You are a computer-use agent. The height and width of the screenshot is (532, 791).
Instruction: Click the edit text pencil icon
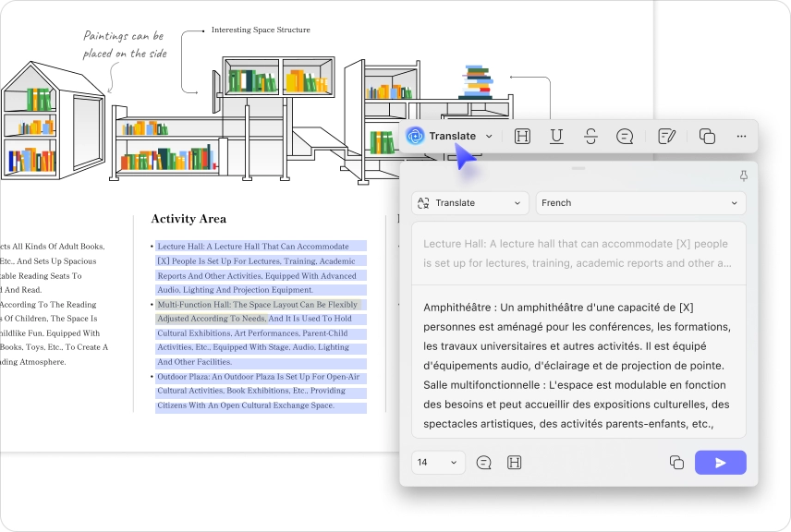pos(666,137)
